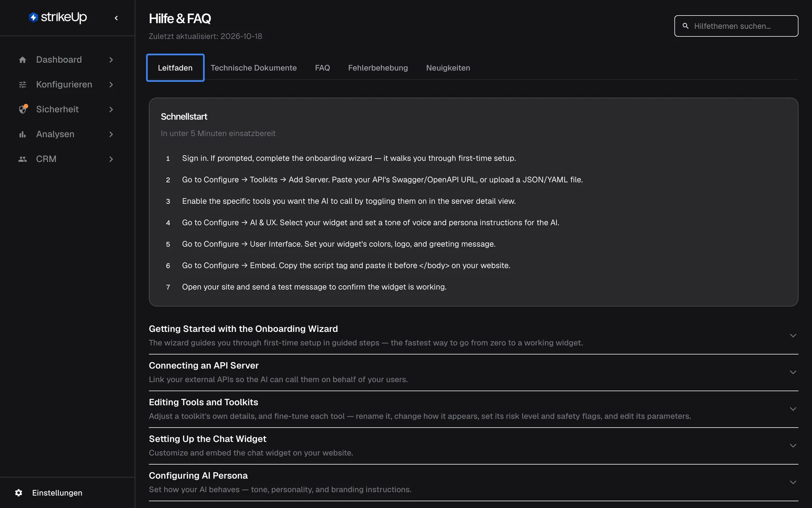The width and height of the screenshot is (812, 508).
Task: Click the Einstellungen gear icon
Action: [x=18, y=493]
